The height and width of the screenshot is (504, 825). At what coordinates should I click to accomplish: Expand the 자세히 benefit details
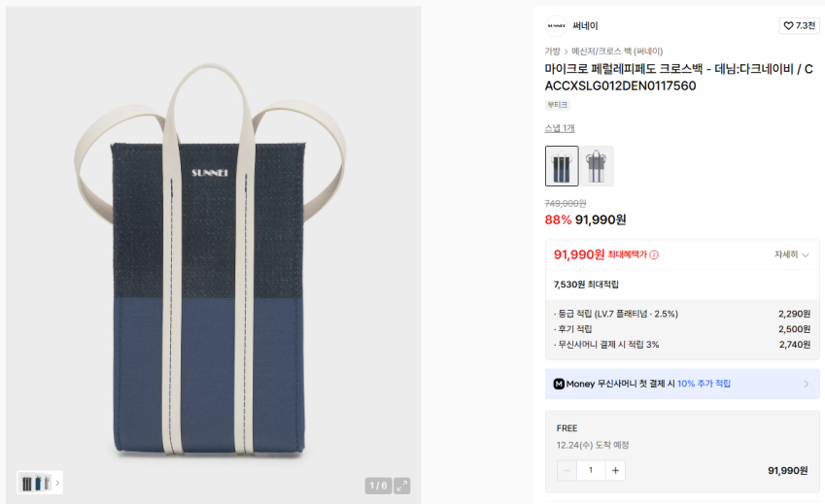(792, 254)
